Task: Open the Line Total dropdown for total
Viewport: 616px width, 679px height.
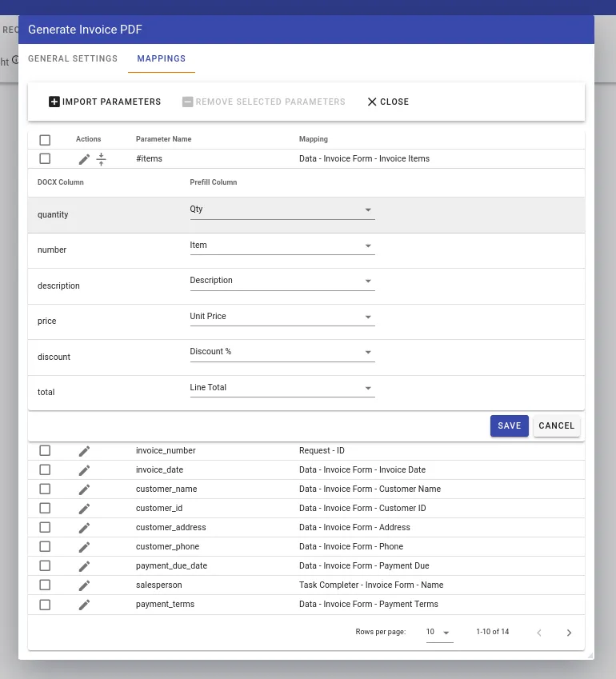Action: pos(281,388)
